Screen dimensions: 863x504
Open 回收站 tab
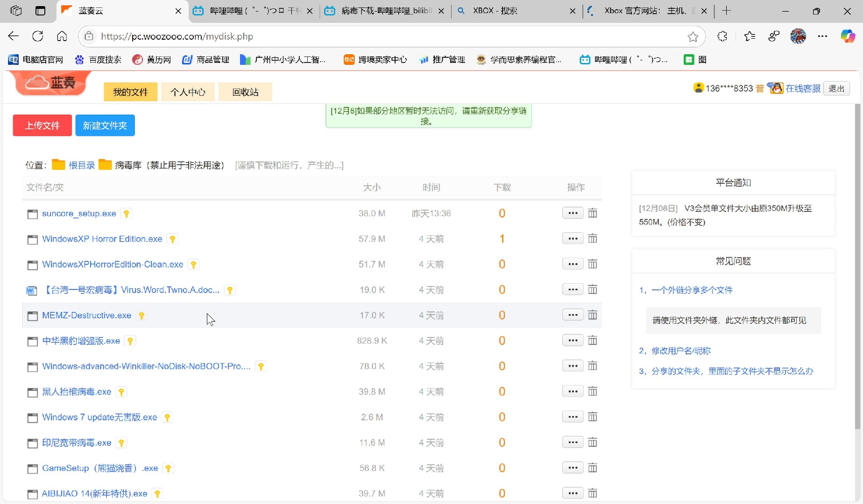[245, 92]
